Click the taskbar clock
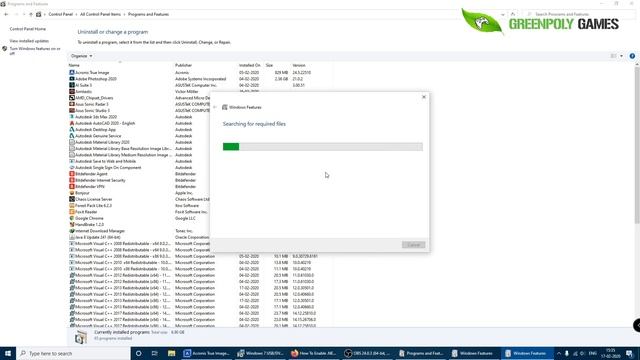 [x=611, y=353]
